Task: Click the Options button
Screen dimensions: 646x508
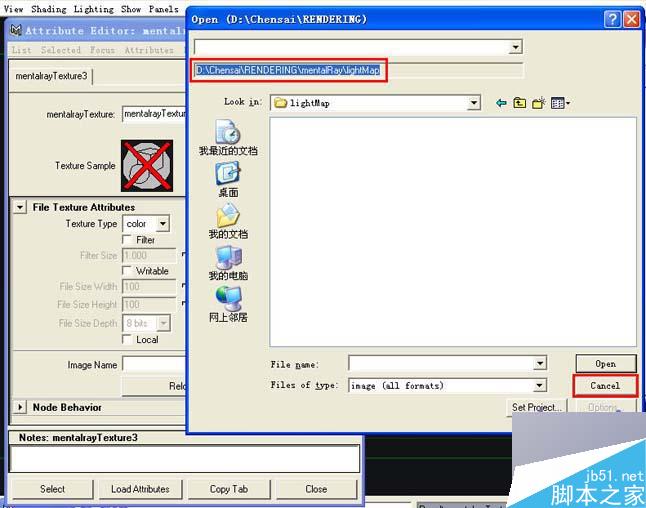Action: coord(604,407)
